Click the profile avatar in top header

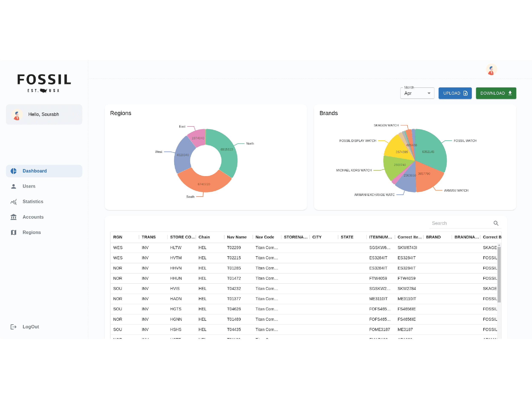tap(491, 70)
